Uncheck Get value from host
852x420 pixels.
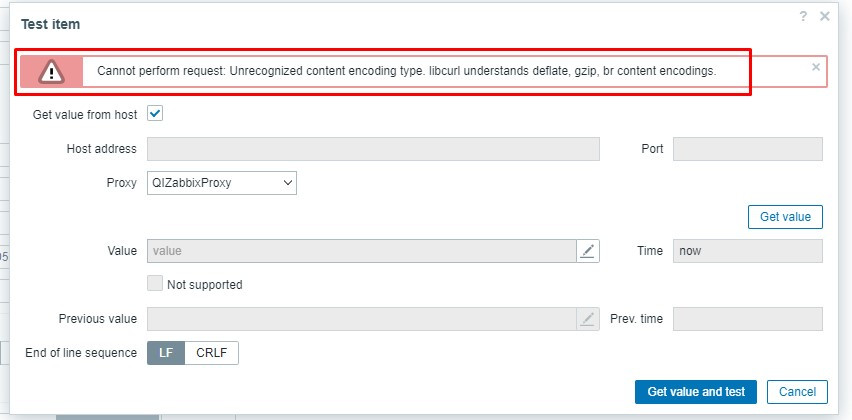coord(155,114)
